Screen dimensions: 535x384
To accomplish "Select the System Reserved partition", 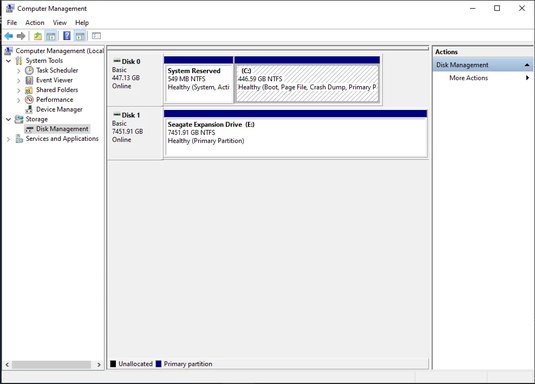I will [199, 83].
